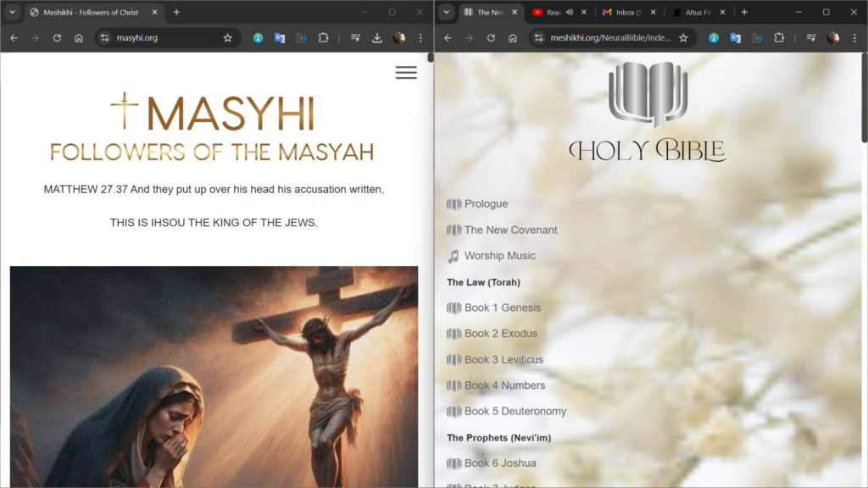Go to home page in meshikhi.org window

(x=513, y=38)
